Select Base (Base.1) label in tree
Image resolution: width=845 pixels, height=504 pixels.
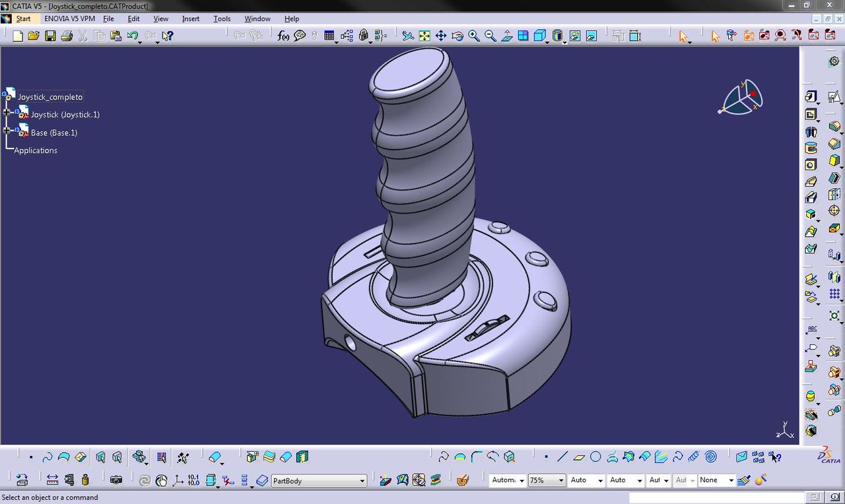54,133
